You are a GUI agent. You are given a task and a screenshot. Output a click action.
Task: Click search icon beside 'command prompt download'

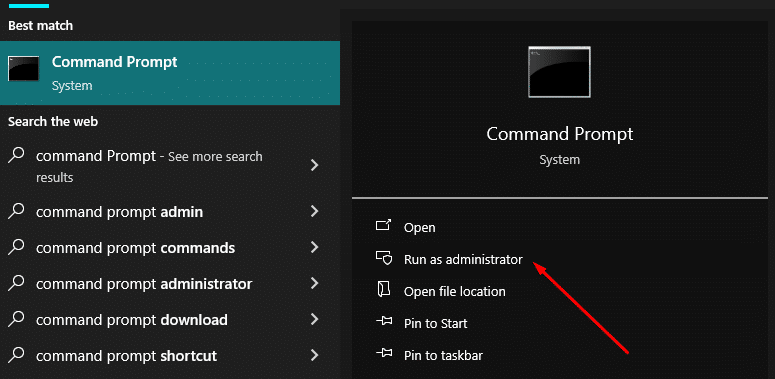click(x=16, y=319)
